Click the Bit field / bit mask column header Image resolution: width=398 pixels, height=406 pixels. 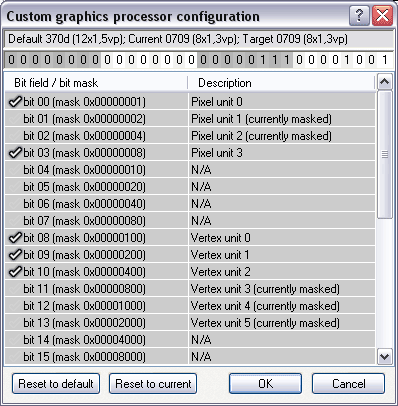tap(96, 83)
